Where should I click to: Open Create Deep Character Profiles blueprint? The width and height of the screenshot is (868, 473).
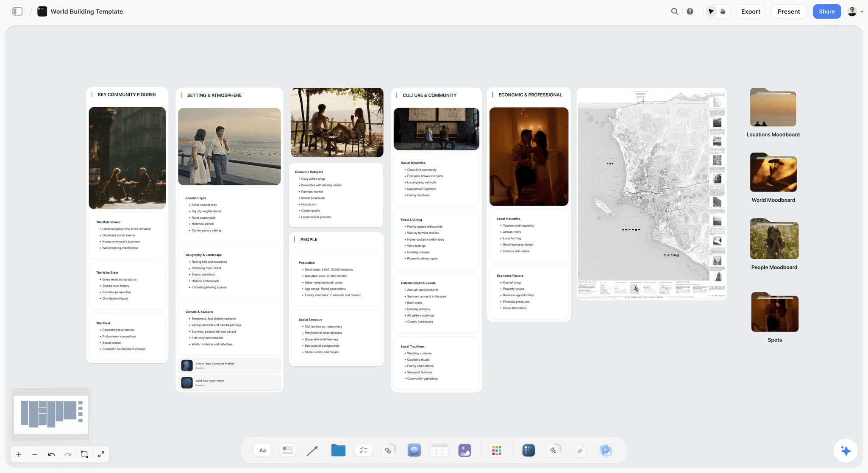pyautogui.click(x=229, y=365)
